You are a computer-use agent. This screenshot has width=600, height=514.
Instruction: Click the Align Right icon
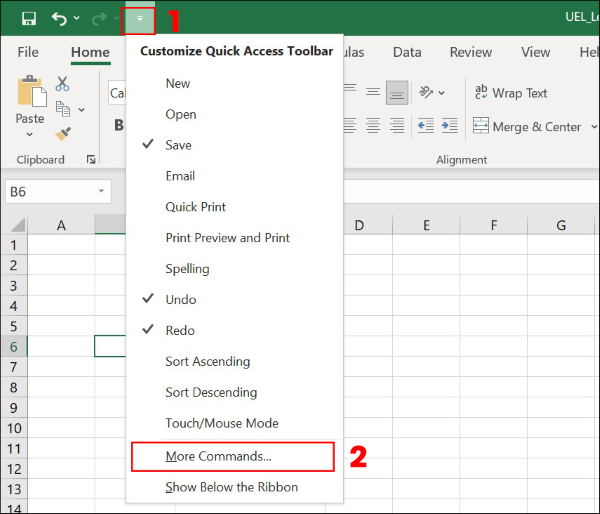397,126
